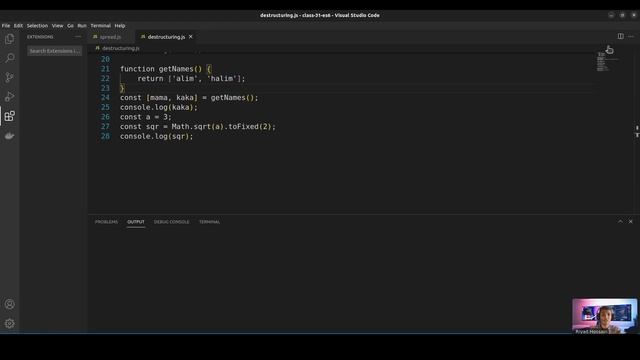Click 'const a = 3;' on line 26
The height and width of the screenshot is (360, 640).
146,117
